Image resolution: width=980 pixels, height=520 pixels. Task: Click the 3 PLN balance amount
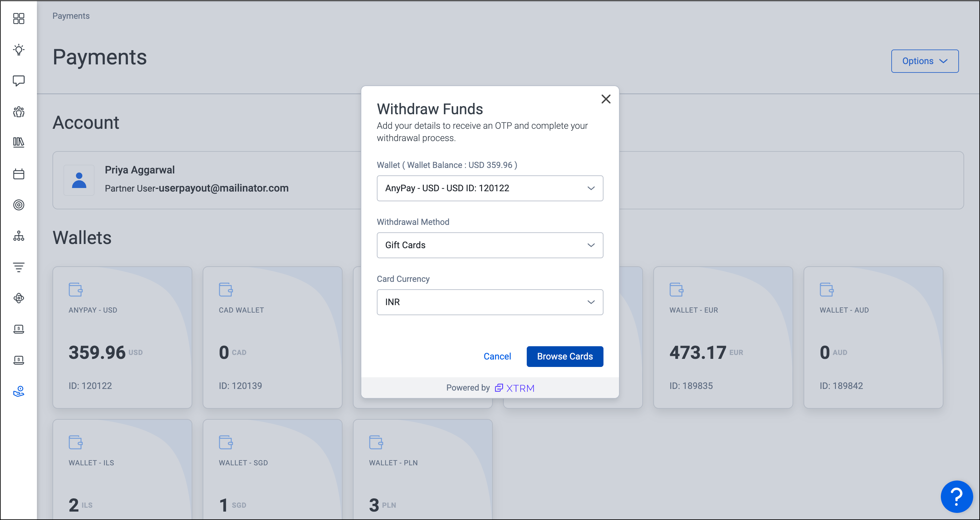pyautogui.click(x=382, y=505)
